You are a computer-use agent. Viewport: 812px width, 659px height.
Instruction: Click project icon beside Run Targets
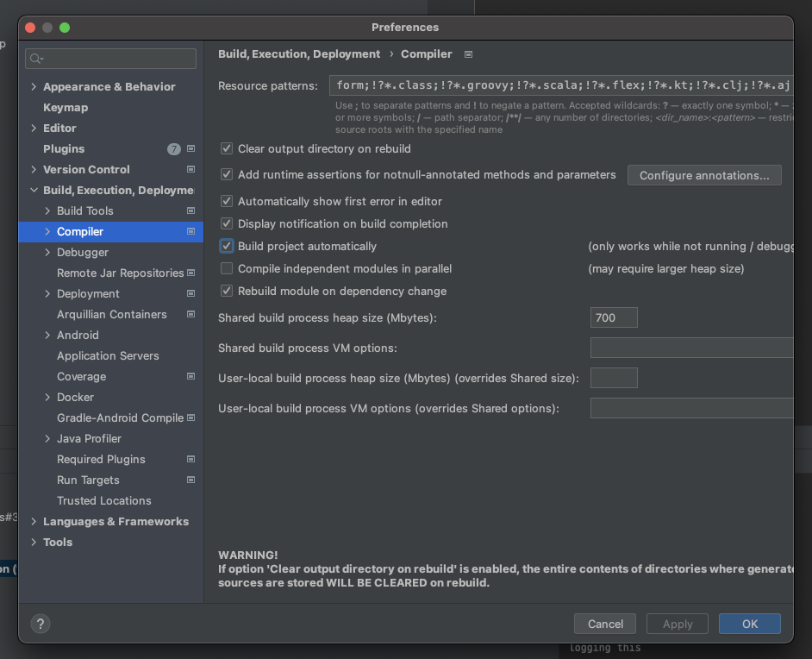[x=191, y=480]
